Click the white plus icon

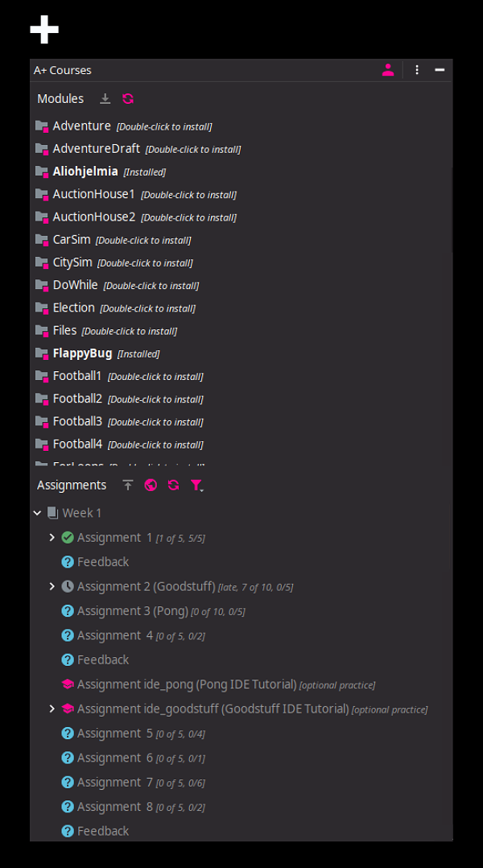[x=44, y=29]
